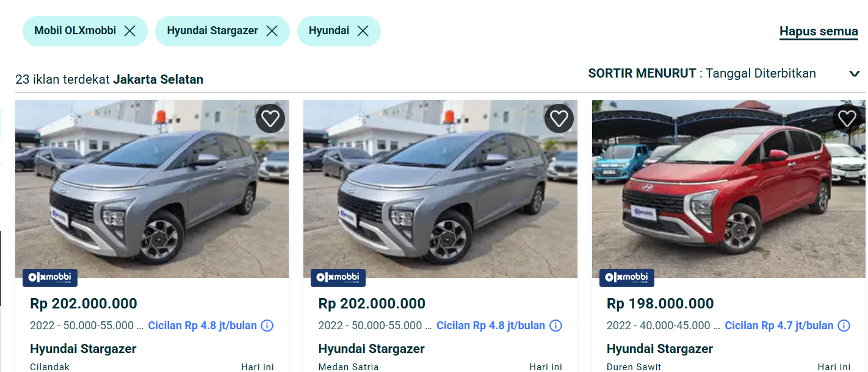Favorite the red Stargazer in Duren Sawit
This screenshot has height=372, width=868.
(847, 118)
